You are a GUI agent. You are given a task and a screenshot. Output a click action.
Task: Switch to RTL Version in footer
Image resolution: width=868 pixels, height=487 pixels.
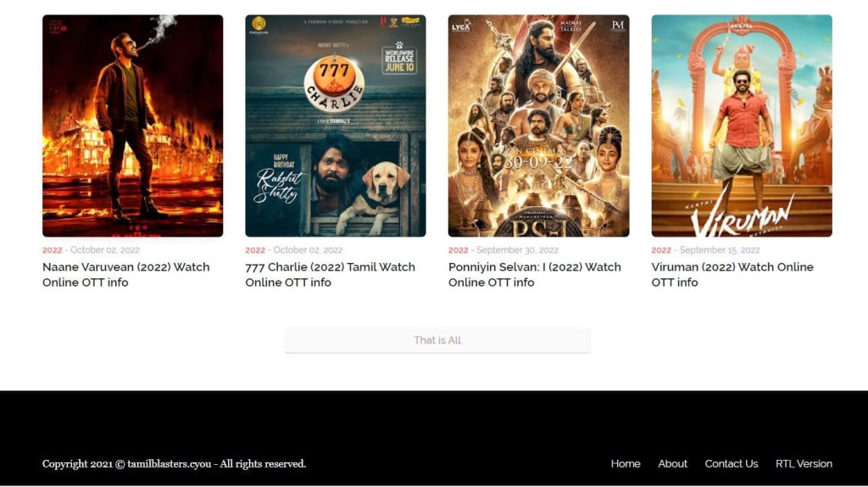coord(804,464)
